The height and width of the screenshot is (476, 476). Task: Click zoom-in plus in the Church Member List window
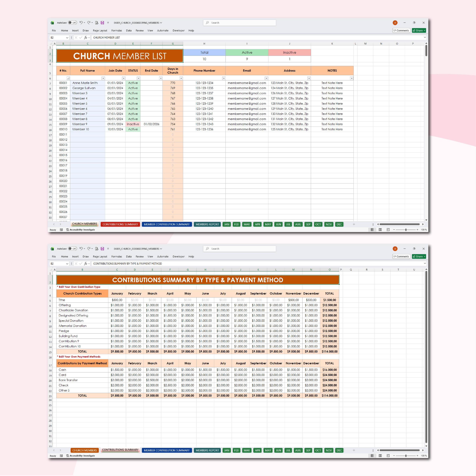click(x=417, y=230)
